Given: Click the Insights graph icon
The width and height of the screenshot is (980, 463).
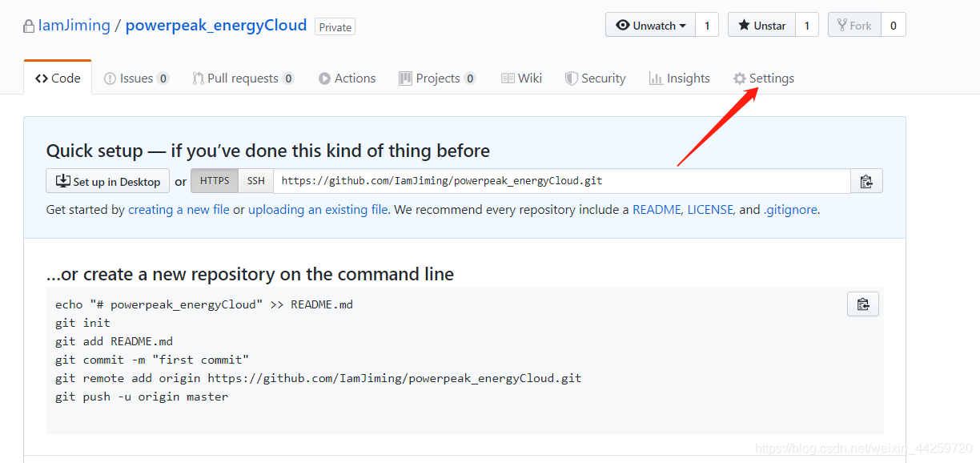Looking at the screenshot, I should coord(656,79).
